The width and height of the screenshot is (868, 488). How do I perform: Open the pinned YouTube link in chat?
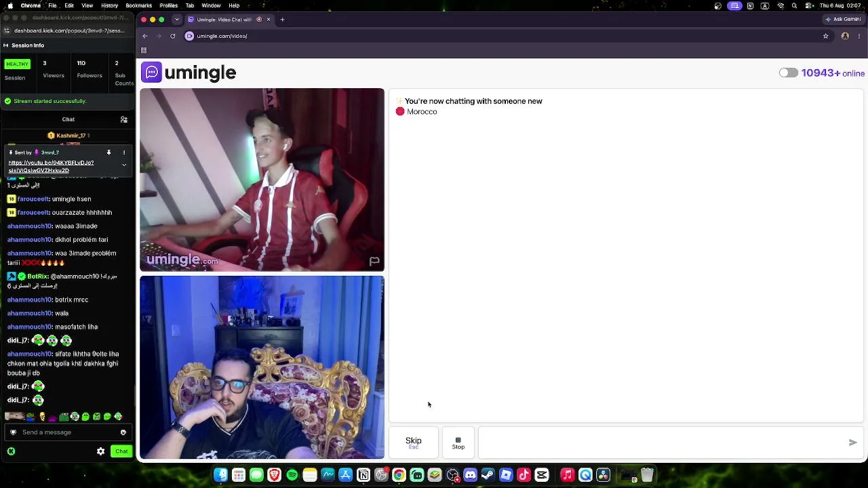pos(51,167)
